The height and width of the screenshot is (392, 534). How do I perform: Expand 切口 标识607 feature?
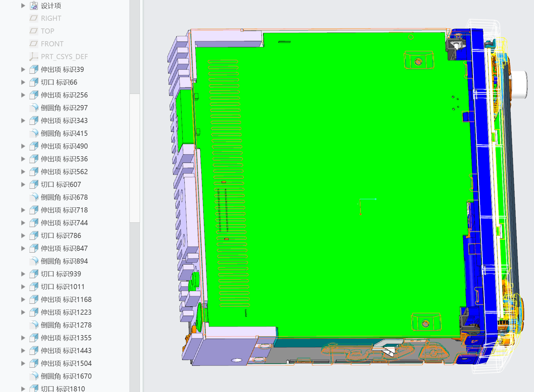(23, 184)
